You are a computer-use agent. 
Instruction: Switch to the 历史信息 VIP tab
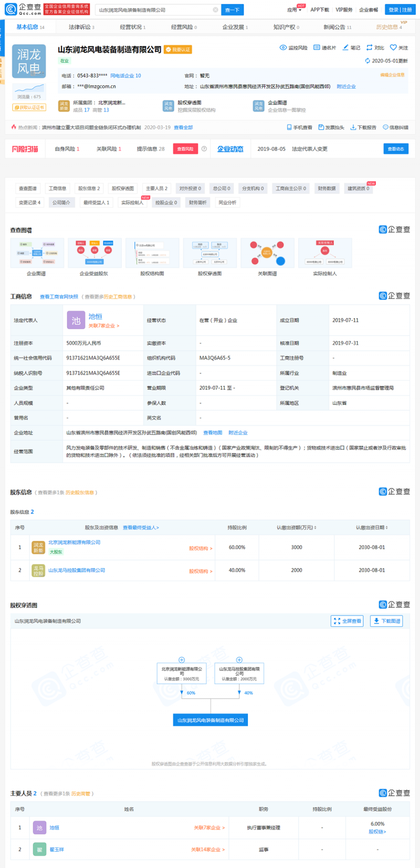pyautogui.click(x=390, y=27)
